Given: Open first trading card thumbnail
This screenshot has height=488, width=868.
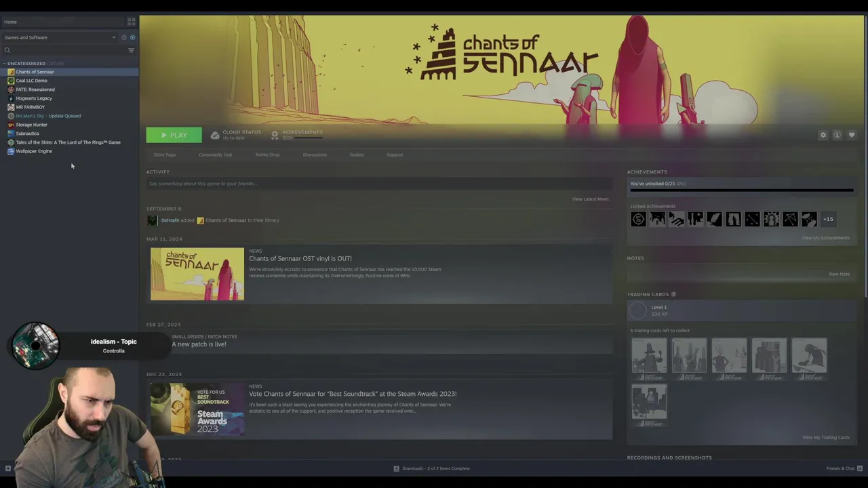Looking at the screenshot, I should [649, 359].
